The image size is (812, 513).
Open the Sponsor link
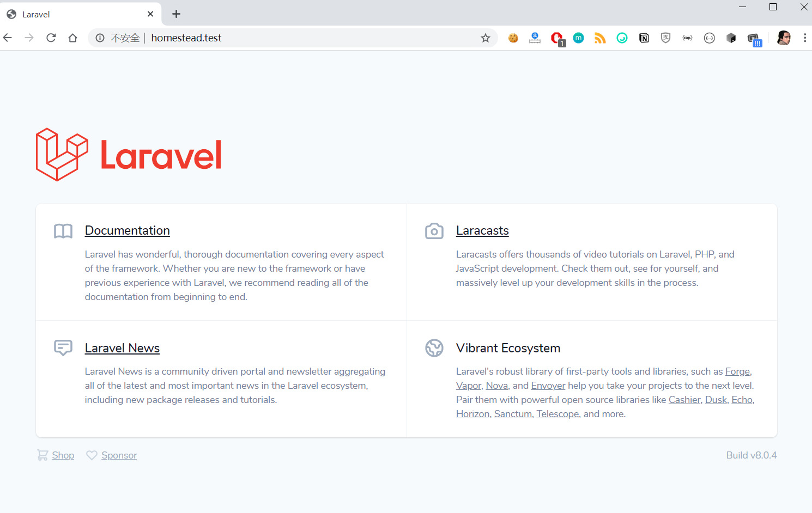point(119,455)
